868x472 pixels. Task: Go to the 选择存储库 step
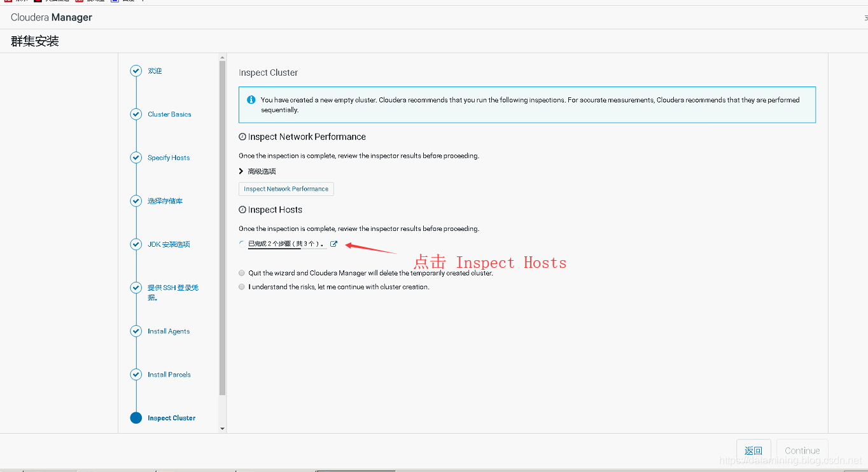pyautogui.click(x=165, y=201)
